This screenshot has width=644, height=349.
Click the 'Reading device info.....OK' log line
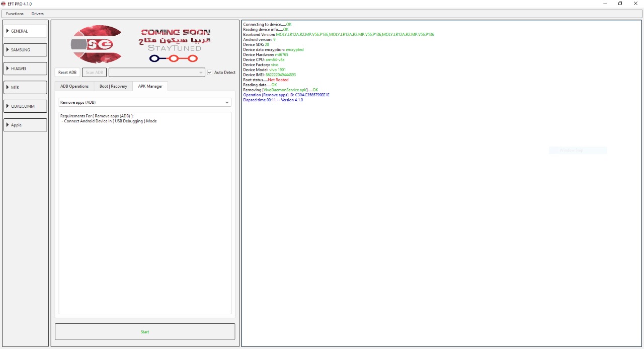(x=266, y=29)
